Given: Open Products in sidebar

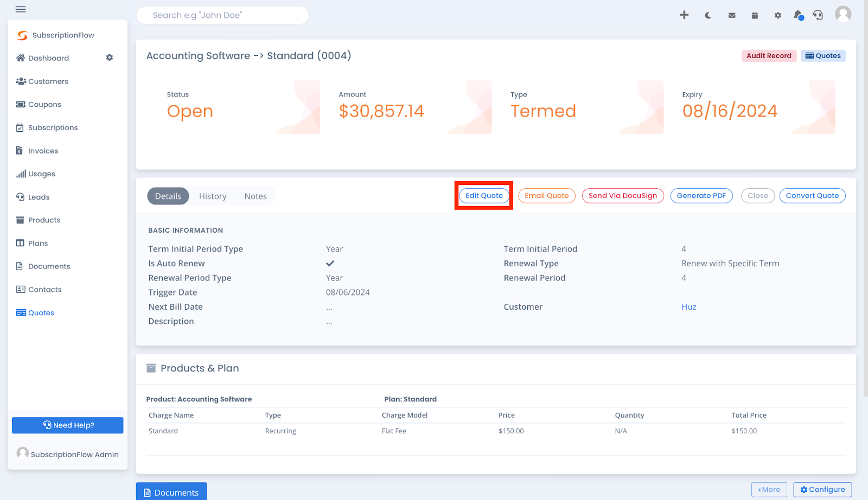Looking at the screenshot, I should point(38,220).
